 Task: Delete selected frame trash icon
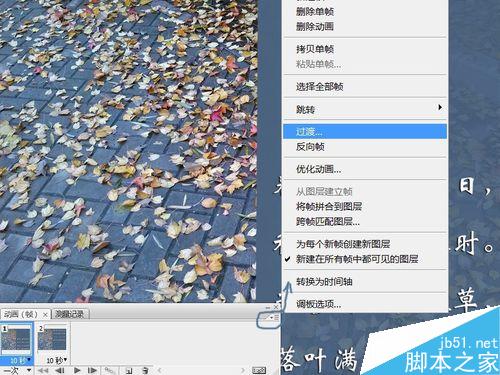point(145,370)
